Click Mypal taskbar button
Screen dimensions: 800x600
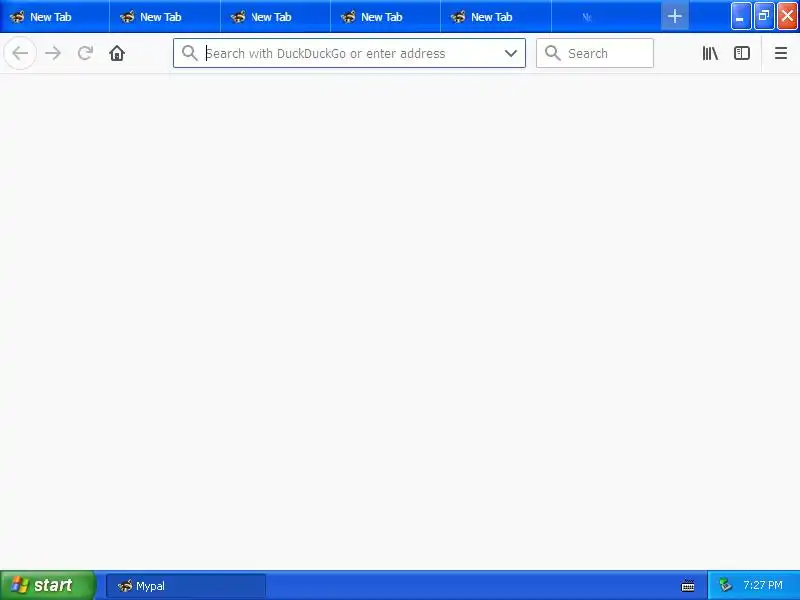186,586
